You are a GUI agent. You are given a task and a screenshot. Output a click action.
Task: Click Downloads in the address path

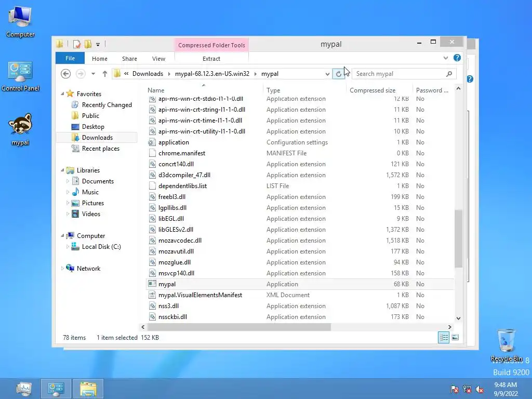tap(148, 74)
